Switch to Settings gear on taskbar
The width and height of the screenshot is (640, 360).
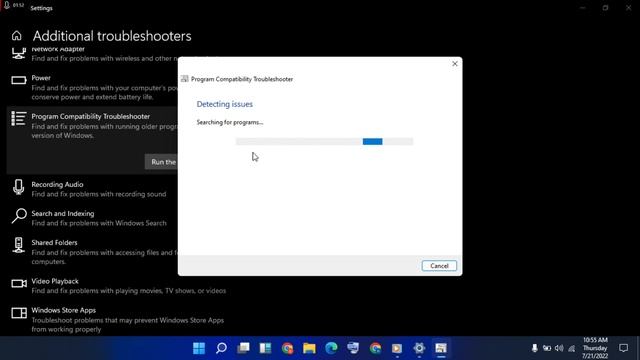(419, 348)
